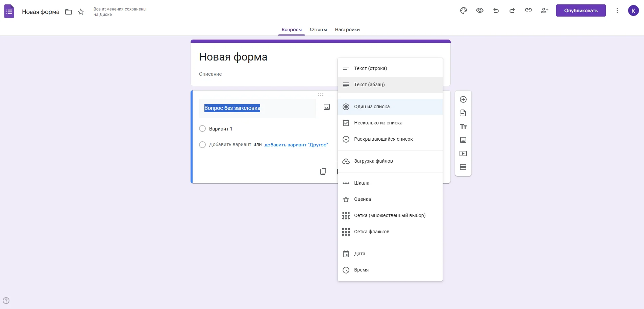
Task: Add a video from the sidebar
Action: pos(463,153)
